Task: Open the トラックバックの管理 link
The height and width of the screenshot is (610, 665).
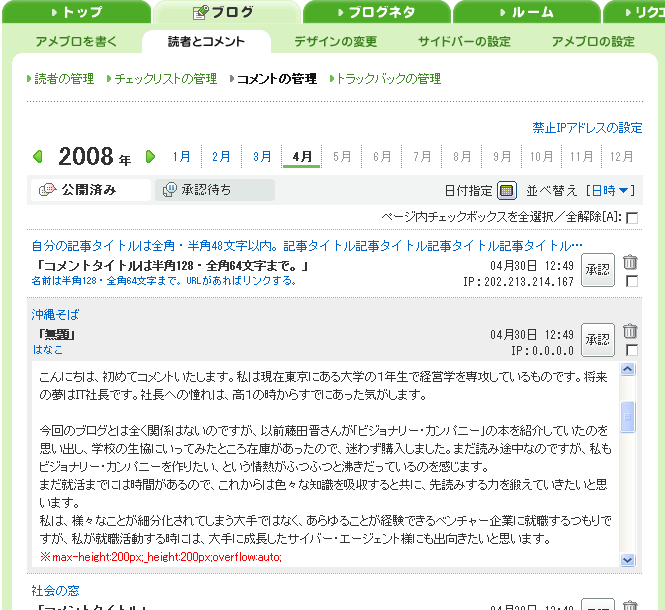Action: coord(386,79)
